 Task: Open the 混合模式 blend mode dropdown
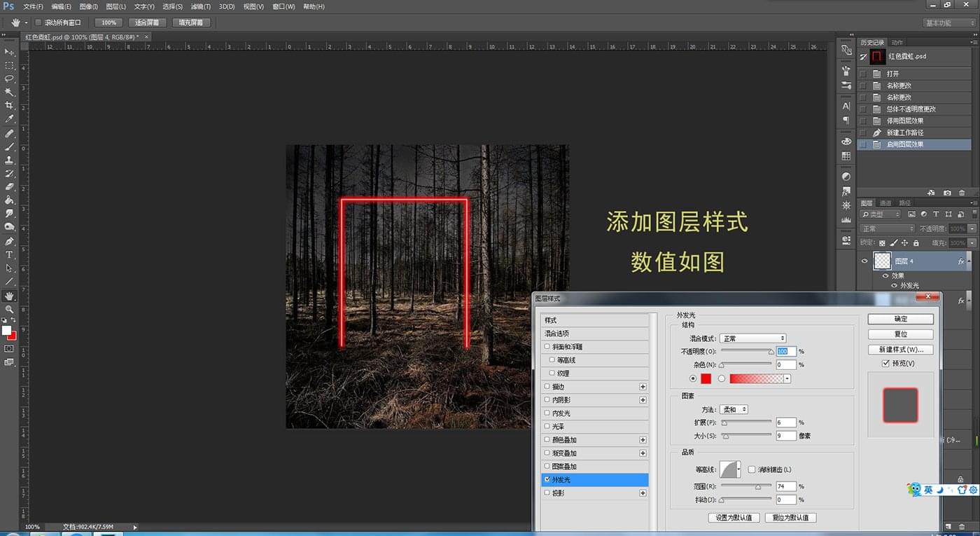(753, 338)
